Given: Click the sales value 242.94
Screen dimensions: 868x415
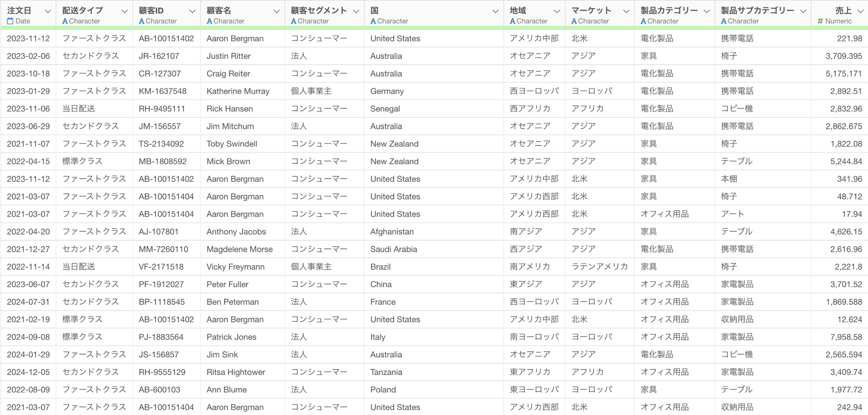Looking at the screenshot, I should [849, 407].
